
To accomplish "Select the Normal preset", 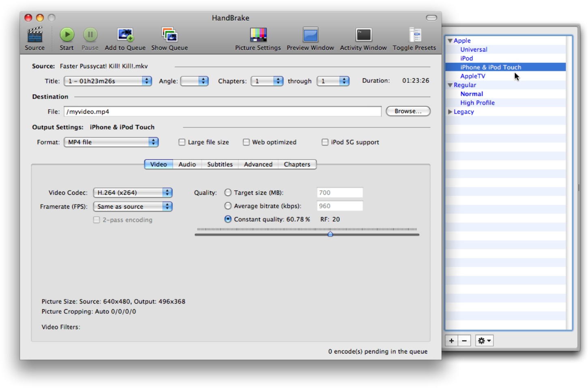I will coord(472,94).
